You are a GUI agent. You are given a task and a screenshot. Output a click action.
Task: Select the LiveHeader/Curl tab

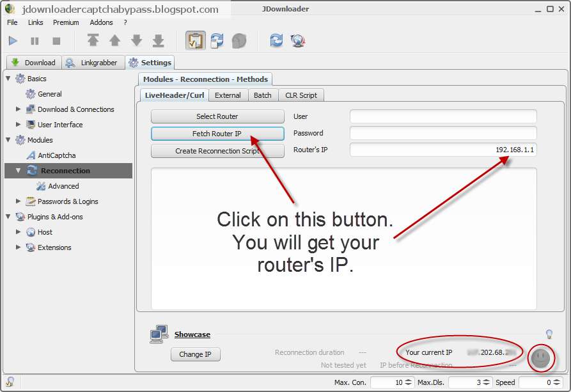pos(175,95)
